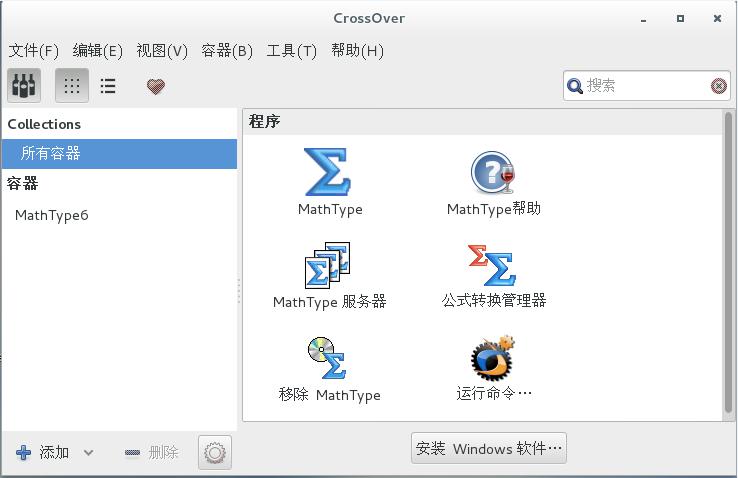Open the 容器(B) menu
738x478 pixels.
[x=227, y=50]
